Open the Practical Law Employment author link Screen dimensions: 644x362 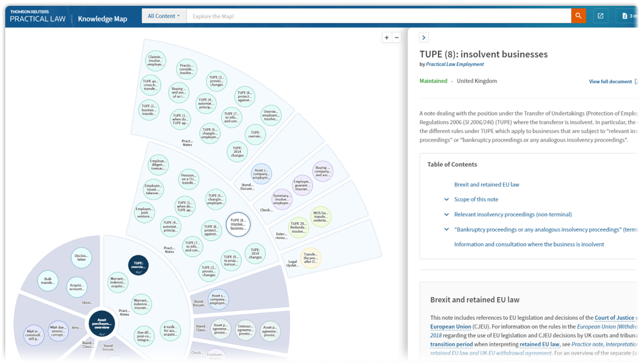pyautogui.click(x=454, y=64)
